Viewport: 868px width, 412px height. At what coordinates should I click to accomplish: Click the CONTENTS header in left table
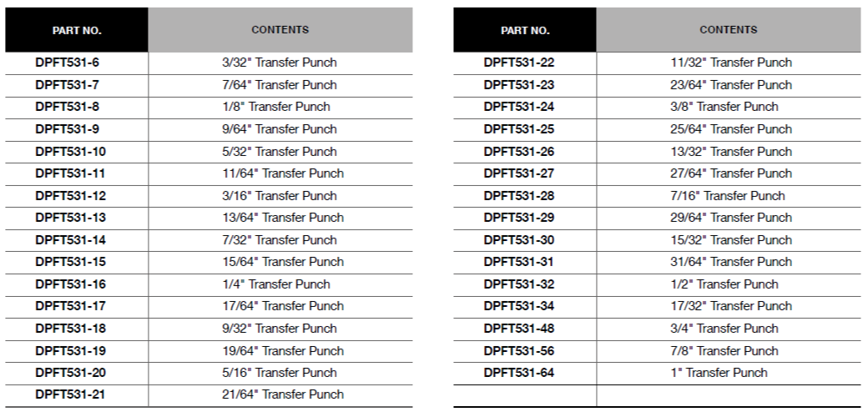(x=280, y=30)
